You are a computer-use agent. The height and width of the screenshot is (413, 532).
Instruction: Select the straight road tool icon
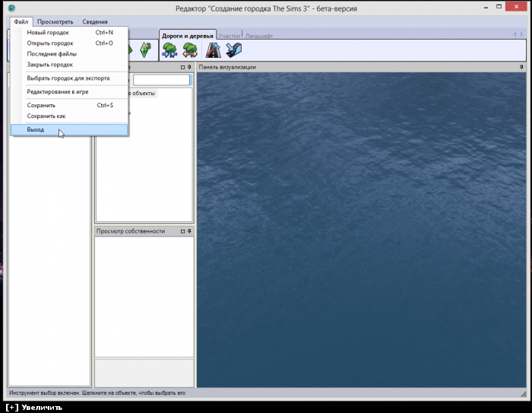pyautogui.click(x=214, y=50)
